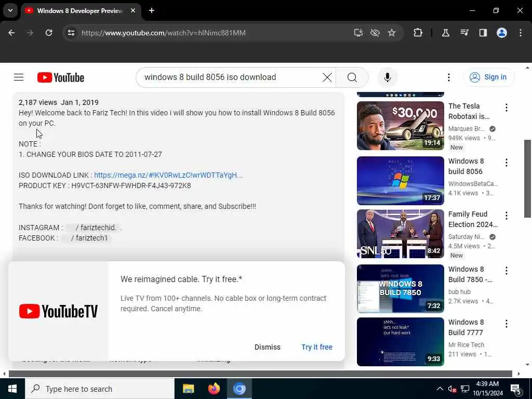Open the Family Feud Election 2024 thumbnail
532x399 pixels.
(x=401, y=234)
